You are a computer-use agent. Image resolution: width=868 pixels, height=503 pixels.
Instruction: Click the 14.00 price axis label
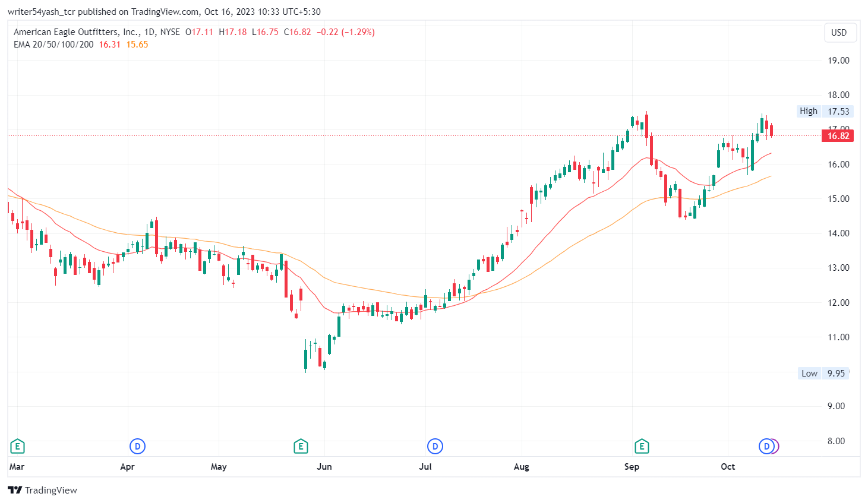tap(838, 233)
